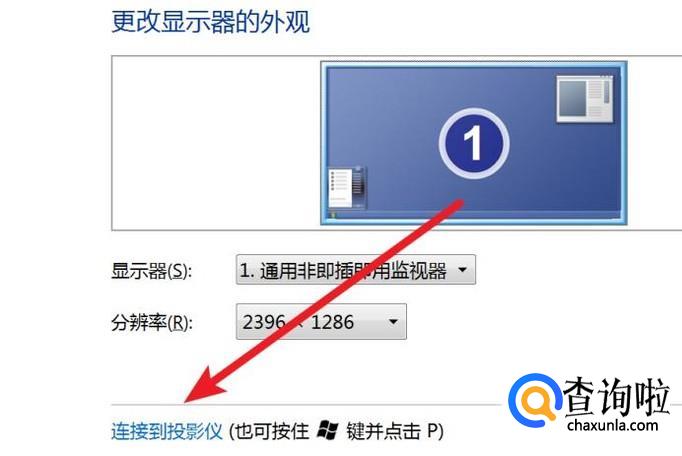Click the 分辨率(R) label
Viewport: 682px width, 456px height.
point(151,322)
